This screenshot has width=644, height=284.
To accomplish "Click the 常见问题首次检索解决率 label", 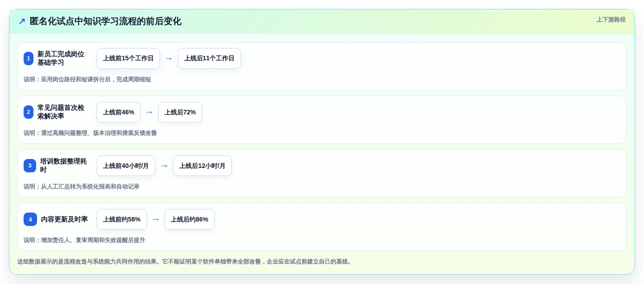I will 61,112.
